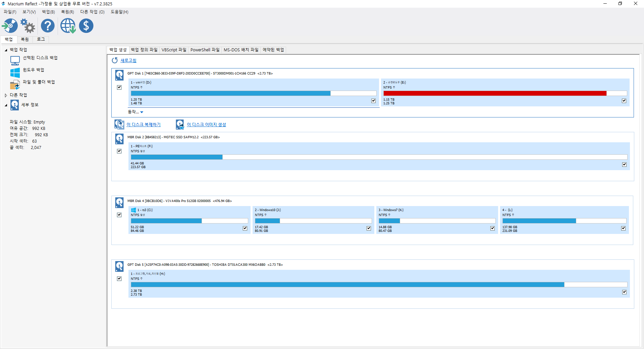Toggle the GPT Disk 1 checkbox
The height and width of the screenshot is (349, 644).
point(119,87)
